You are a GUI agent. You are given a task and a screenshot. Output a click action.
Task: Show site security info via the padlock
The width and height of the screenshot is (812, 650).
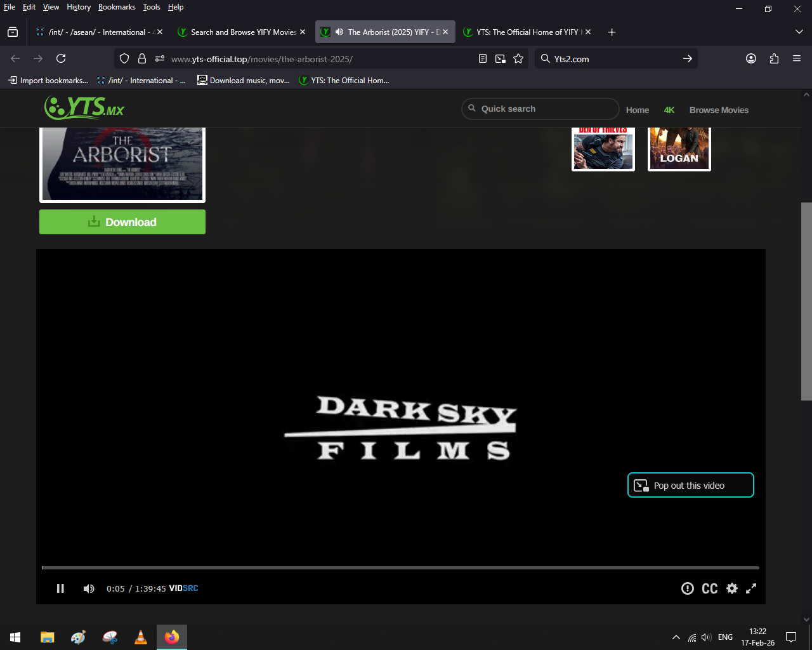pos(142,58)
